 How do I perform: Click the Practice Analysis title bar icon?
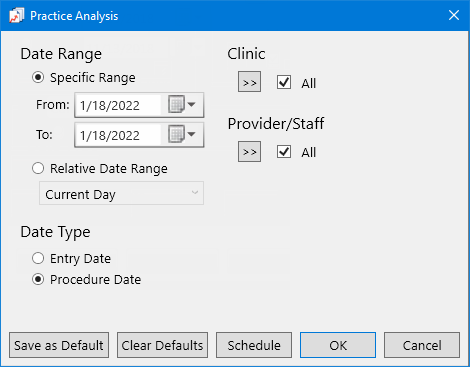pyautogui.click(x=16, y=16)
